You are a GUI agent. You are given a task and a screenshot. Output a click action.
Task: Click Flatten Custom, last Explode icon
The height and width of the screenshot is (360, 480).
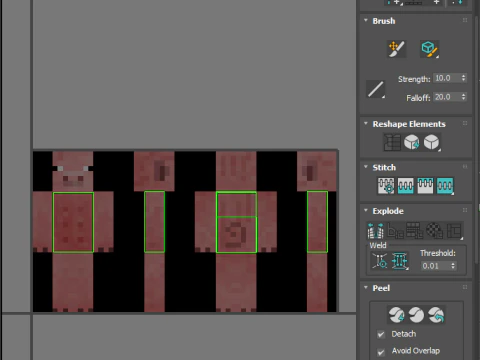[x=454, y=231]
